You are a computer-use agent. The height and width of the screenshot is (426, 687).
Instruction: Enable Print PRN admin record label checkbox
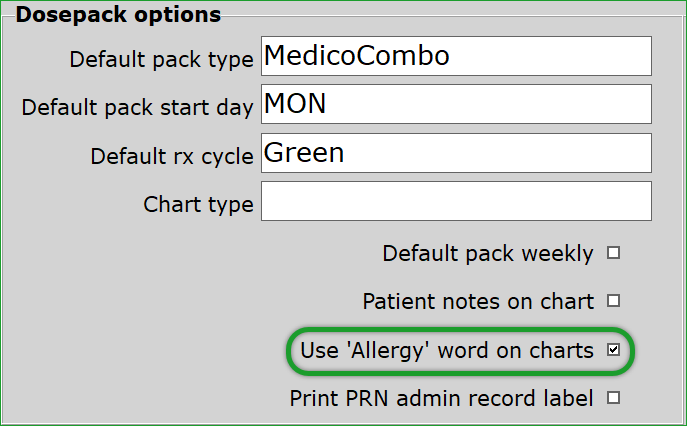(613, 398)
